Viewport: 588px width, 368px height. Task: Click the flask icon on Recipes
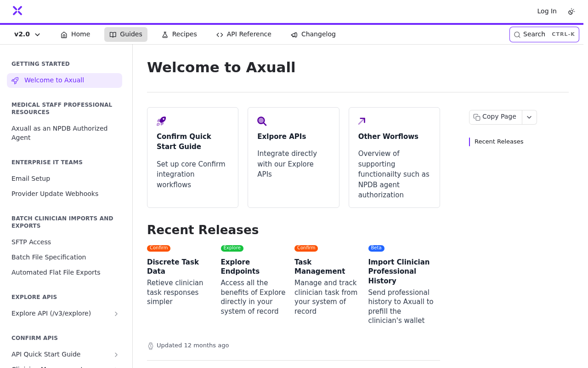(x=165, y=34)
